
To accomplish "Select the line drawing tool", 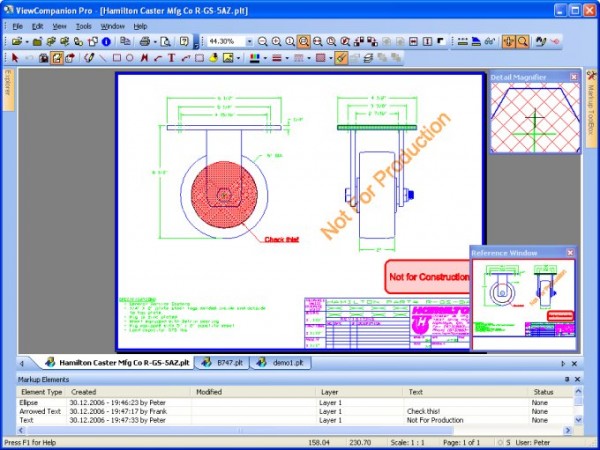I will (102, 58).
